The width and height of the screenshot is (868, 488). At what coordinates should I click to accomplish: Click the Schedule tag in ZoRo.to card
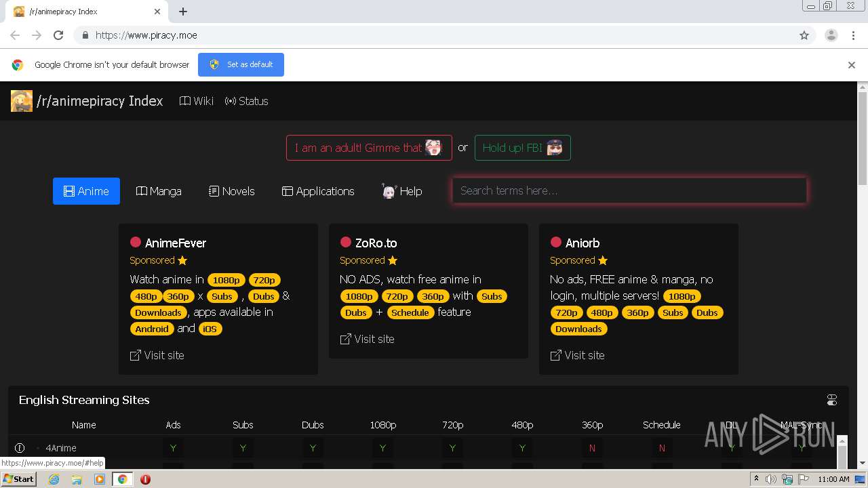(410, 312)
